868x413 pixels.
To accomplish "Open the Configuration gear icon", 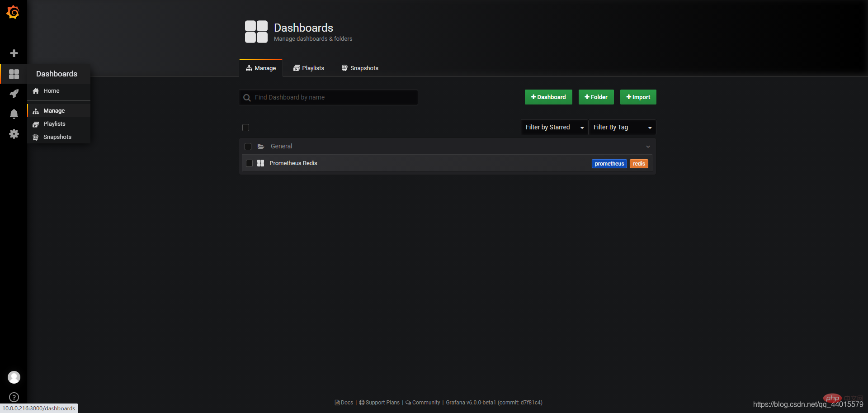I will (14, 134).
